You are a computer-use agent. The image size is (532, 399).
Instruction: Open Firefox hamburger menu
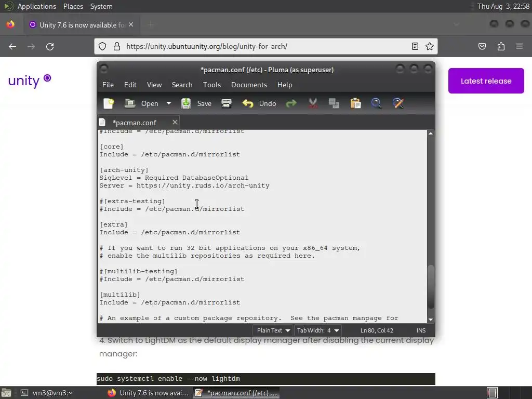coord(520,46)
